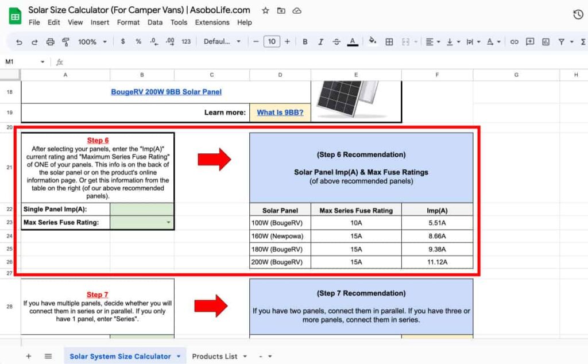This screenshot has height=364, width=588.
Task: Open the Format menu
Action: [x=128, y=22]
